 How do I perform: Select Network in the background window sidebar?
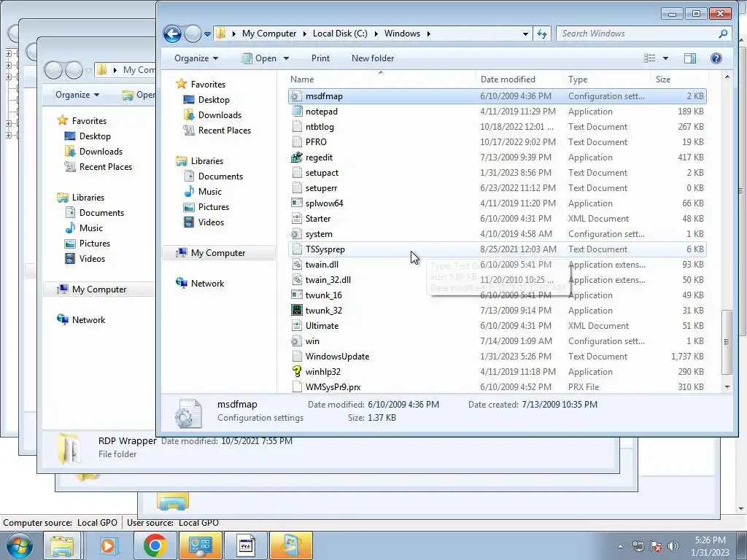click(x=88, y=320)
